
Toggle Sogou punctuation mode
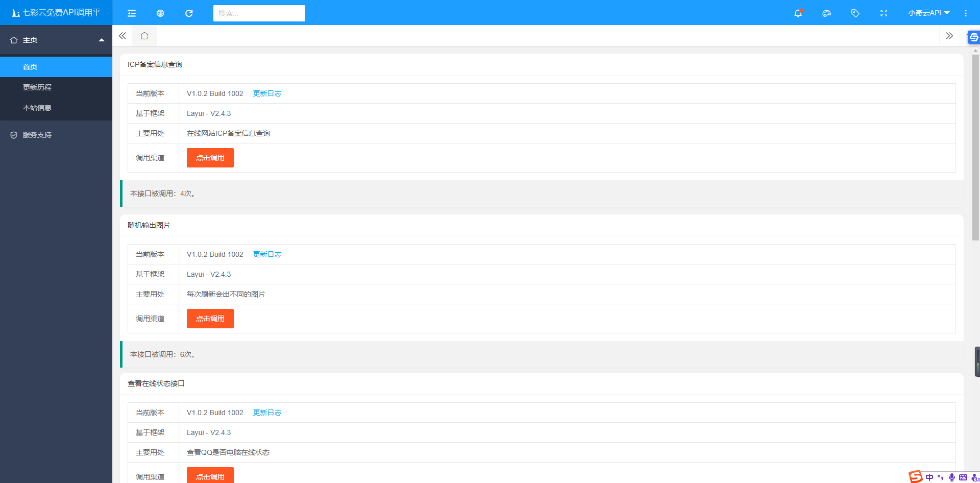coord(941,477)
